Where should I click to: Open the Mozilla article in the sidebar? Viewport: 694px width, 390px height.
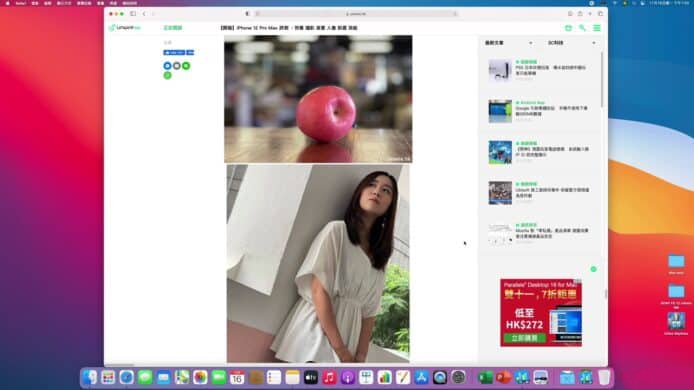(x=552, y=233)
